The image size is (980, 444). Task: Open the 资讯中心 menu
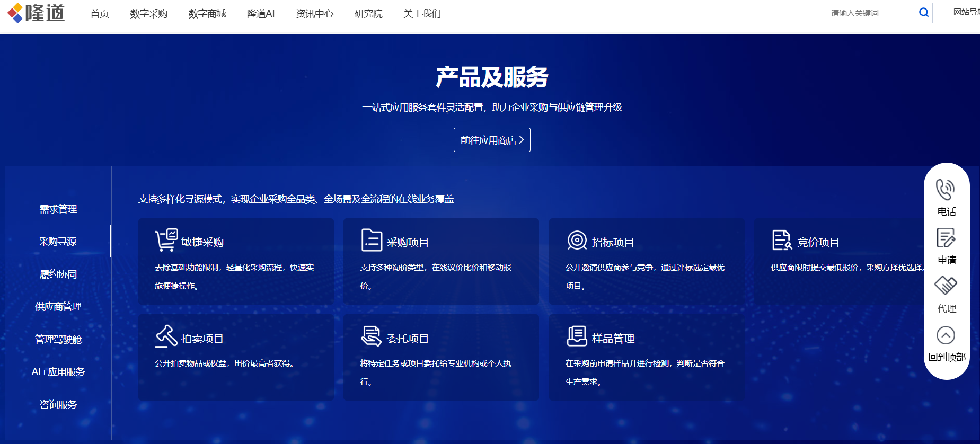pos(315,13)
